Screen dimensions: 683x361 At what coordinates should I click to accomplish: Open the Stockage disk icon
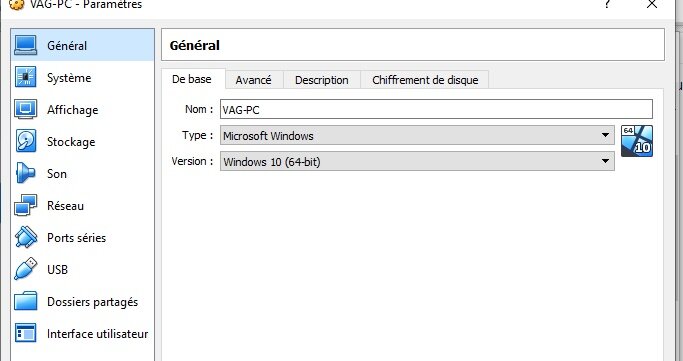point(26,141)
